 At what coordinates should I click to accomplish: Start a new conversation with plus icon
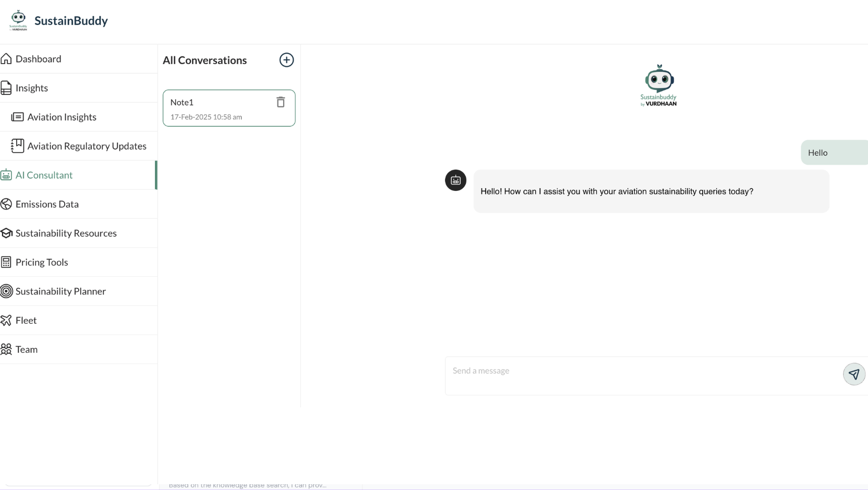pos(286,60)
